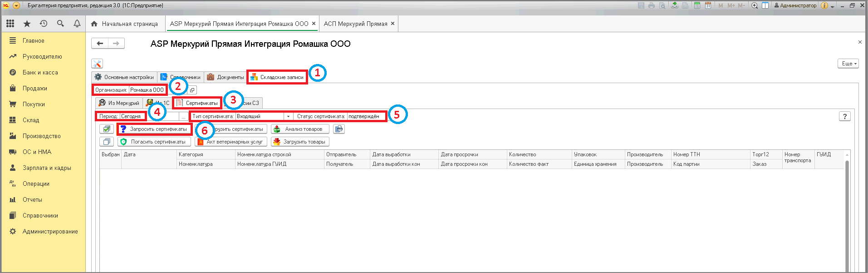
Task: Click Анализ товаров button
Action: (300, 129)
